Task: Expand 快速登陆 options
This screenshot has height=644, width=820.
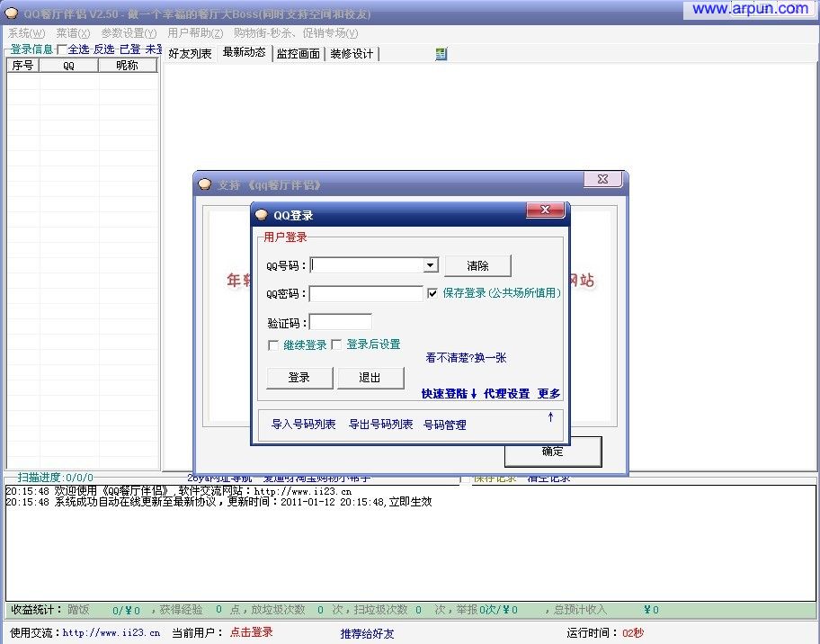Action: click(449, 394)
